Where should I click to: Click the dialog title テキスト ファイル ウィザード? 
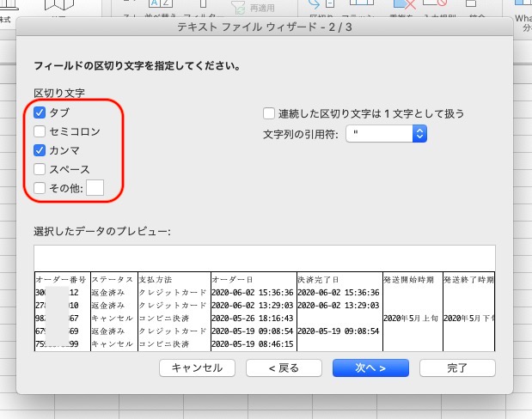pyautogui.click(x=265, y=27)
